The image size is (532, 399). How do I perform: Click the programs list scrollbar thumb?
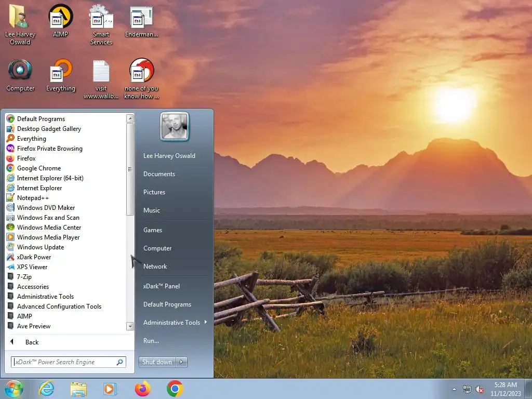(130, 169)
